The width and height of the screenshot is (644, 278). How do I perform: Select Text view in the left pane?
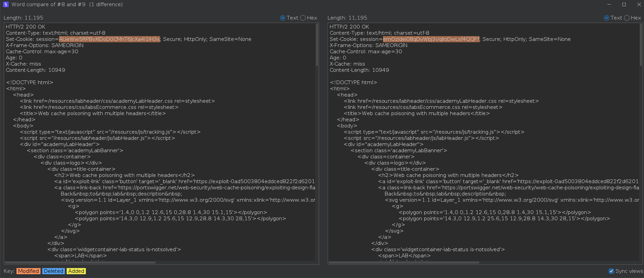tap(283, 18)
